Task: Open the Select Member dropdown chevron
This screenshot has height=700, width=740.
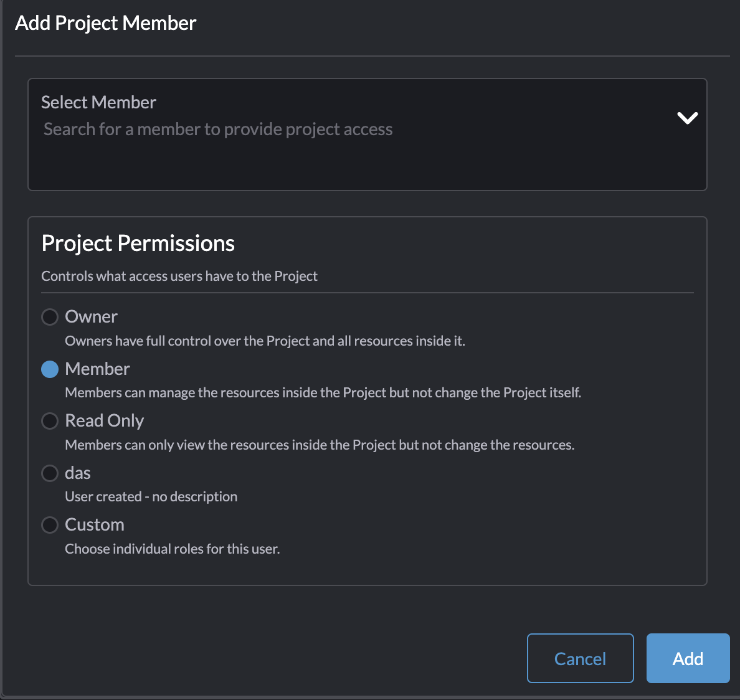Action: [x=687, y=118]
